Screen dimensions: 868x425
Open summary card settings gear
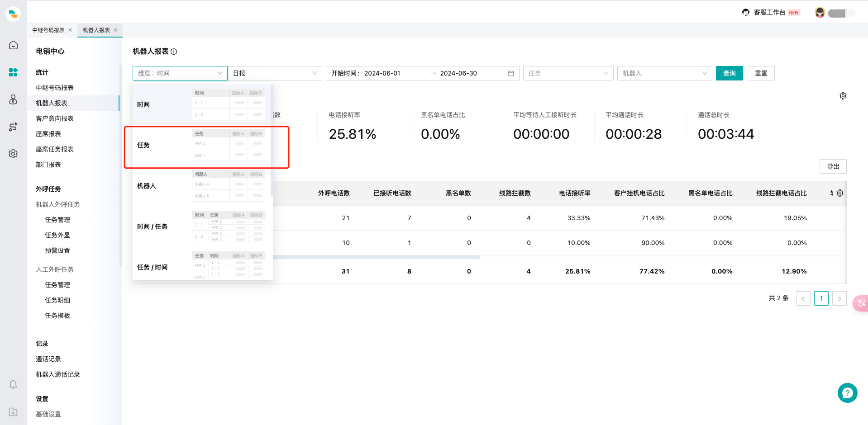tap(843, 96)
